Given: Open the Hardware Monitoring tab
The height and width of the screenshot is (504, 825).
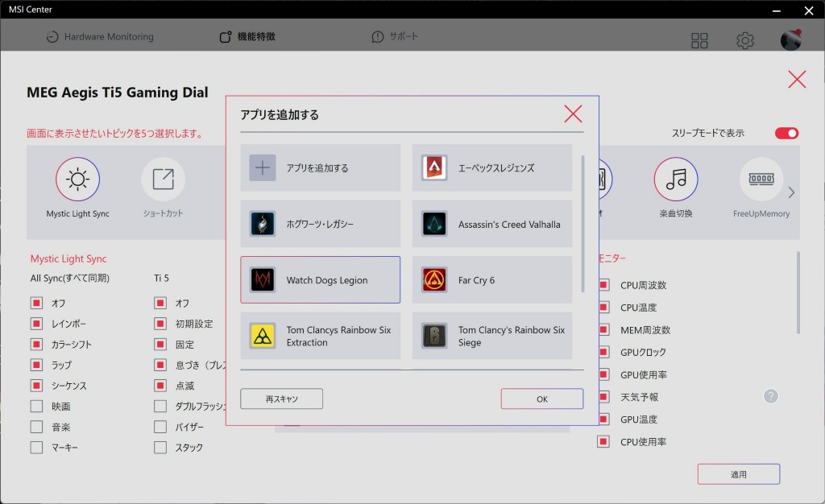Looking at the screenshot, I should (x=100, y=37).
